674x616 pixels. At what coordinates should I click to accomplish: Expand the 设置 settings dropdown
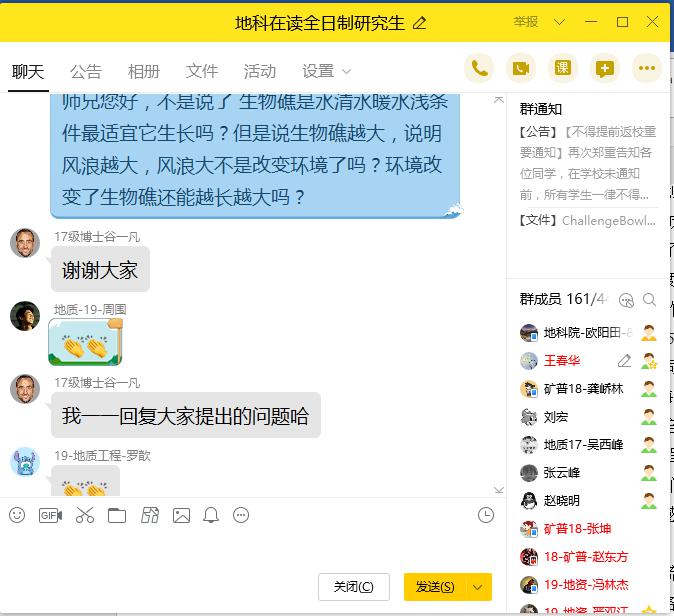click(x=327, y=71)
